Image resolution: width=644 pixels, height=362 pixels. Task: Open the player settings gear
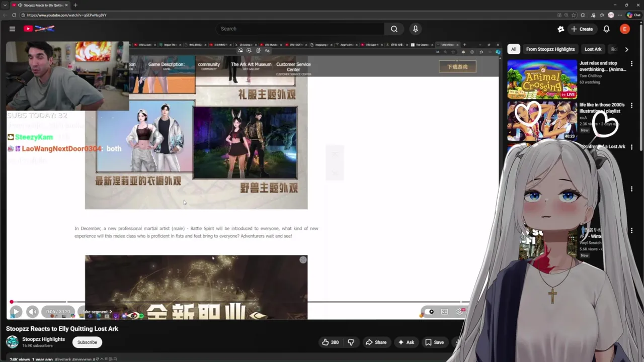[x=459, y=312]
